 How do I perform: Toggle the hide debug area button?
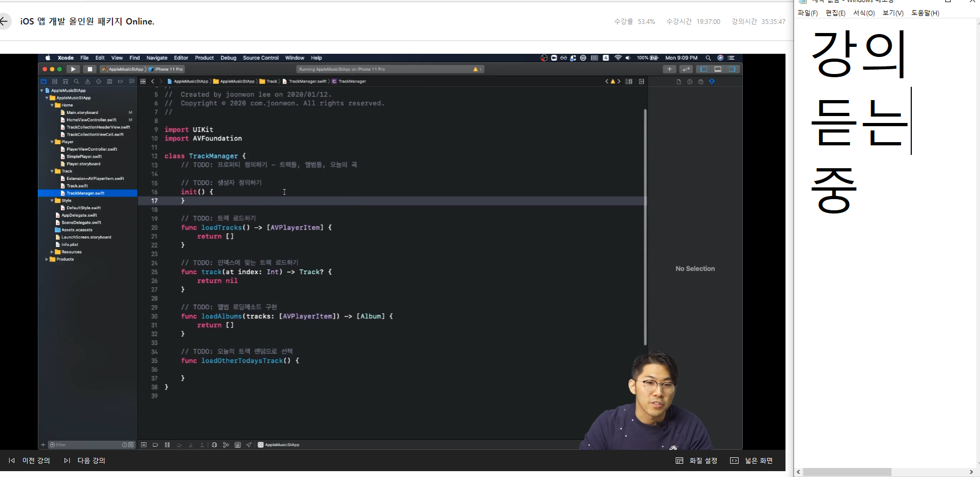point(144,445)
